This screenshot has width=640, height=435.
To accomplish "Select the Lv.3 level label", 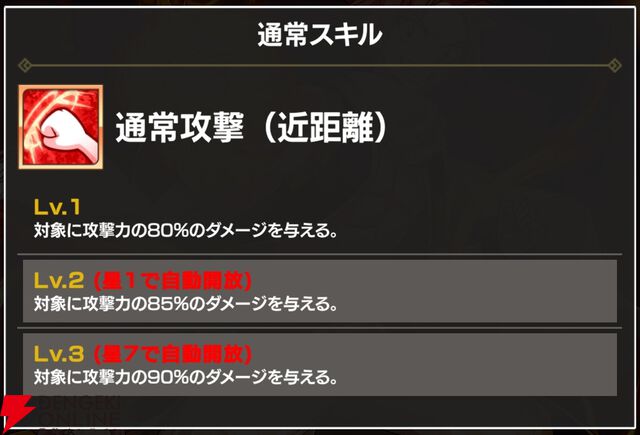I will pos(58,354).
